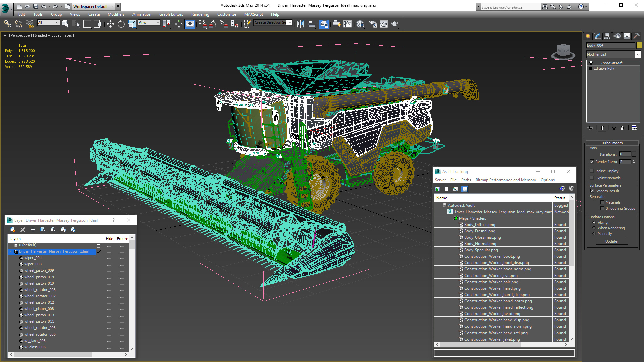Select the Always update option

point(594,223)
